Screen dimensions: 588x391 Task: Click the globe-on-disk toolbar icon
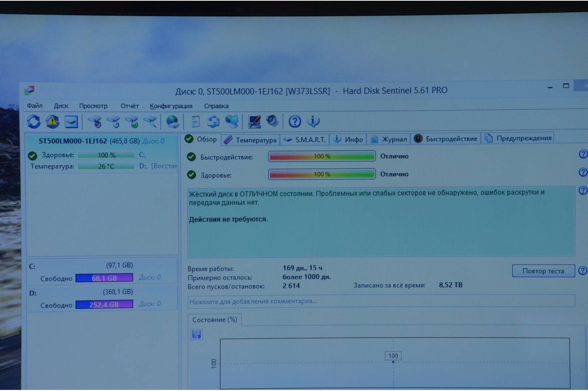172,122
